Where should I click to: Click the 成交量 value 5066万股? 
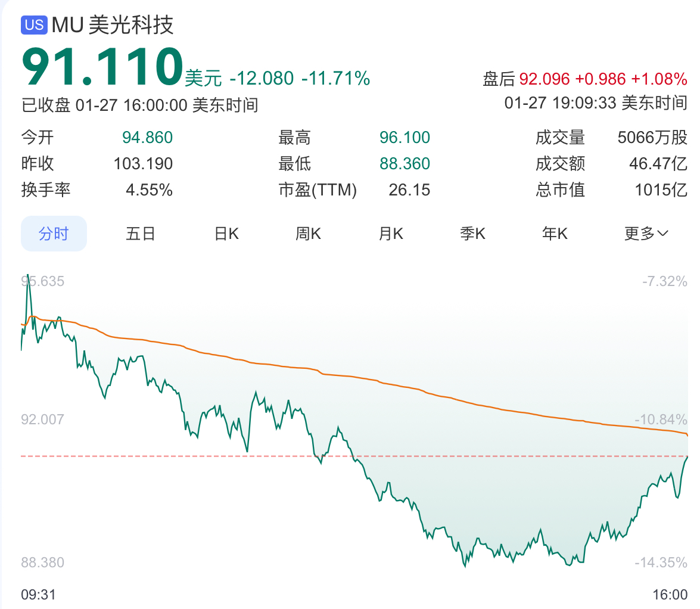pyautogui.click(x=652, y=138)
